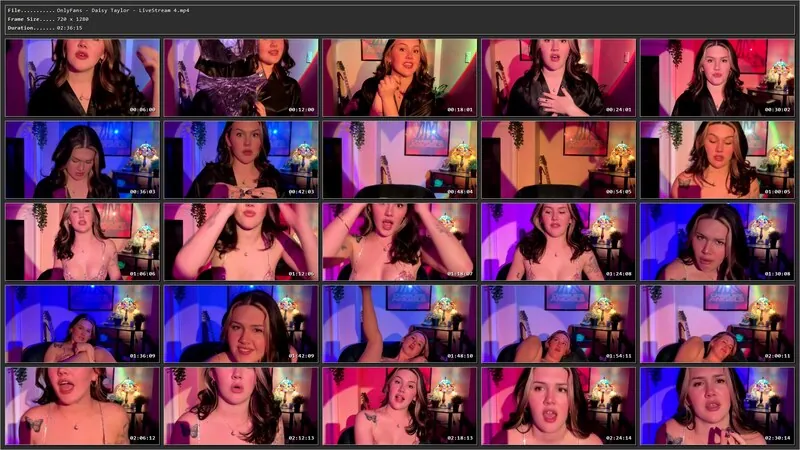The width and height of the screenshot is (800, 450).
Task: Pick the thumbnail marked 00:54:05
Action: 558,160
